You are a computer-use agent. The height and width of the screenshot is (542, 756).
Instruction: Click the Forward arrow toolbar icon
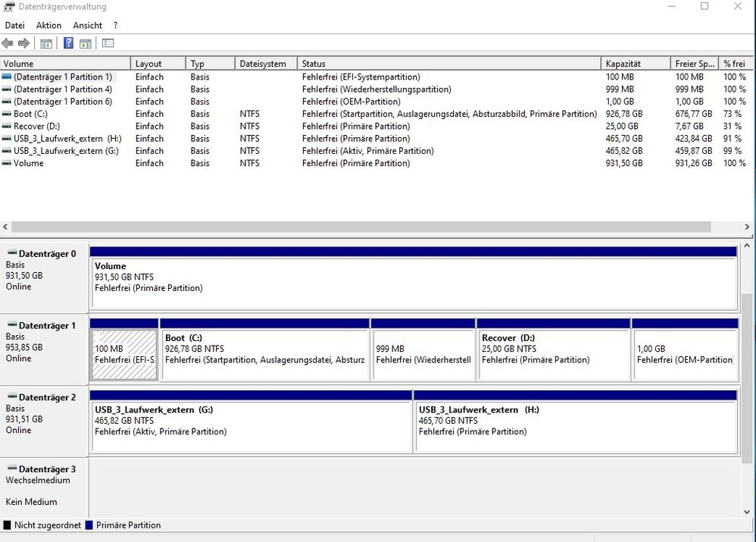tap(24, 43)
